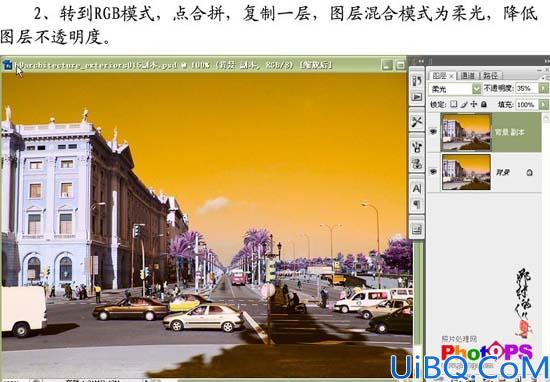Select the 背景 layer name
Viewport: 550px width, 382px height.
[502, 172]
